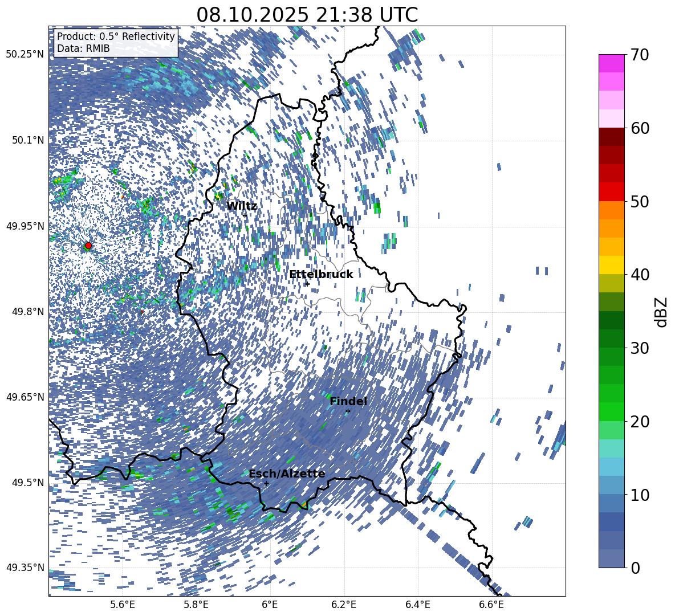Click the 10 colorbar tick label
Viewport: 675px width, 616px height.
[x=639, y=495]
